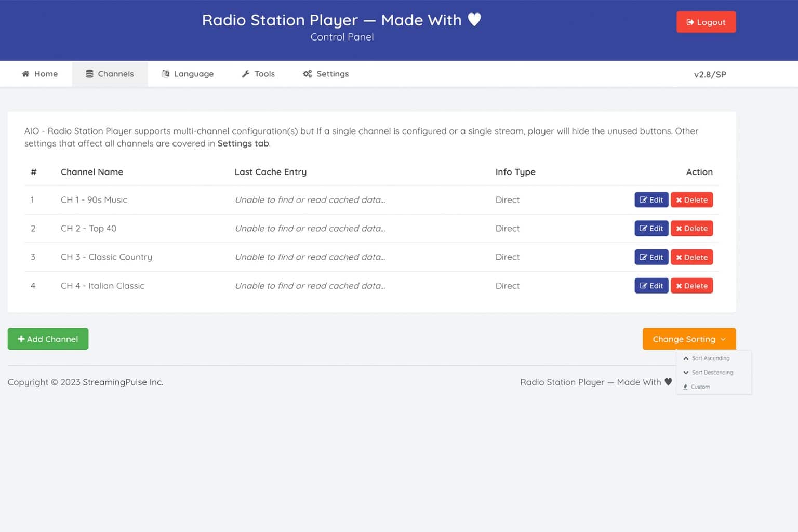The width and height of the screenshot is (798, 532).
Task: Click the Logout door icon
Action: [690, 22]
